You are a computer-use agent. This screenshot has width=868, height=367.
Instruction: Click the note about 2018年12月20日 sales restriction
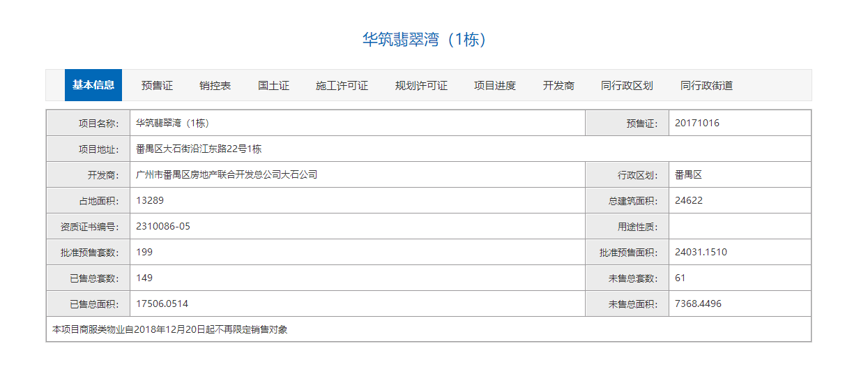click(170, 329)
